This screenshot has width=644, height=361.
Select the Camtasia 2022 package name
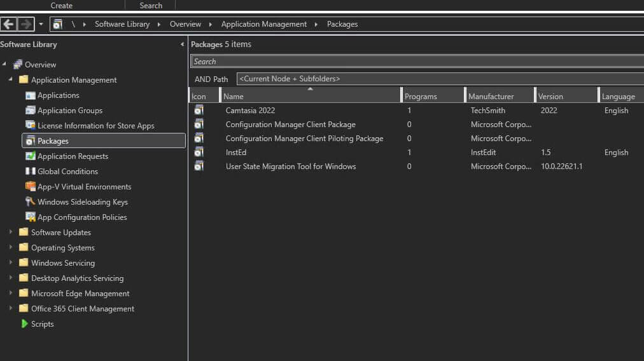tap(250, 111)
